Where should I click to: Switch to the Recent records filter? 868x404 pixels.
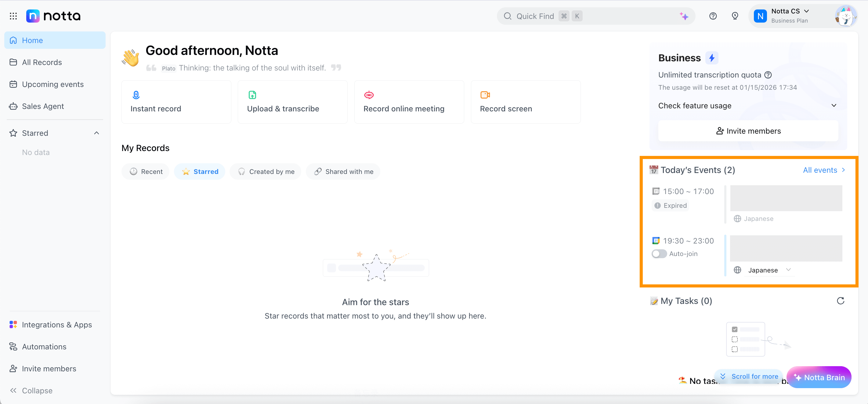tap(146, 171)
